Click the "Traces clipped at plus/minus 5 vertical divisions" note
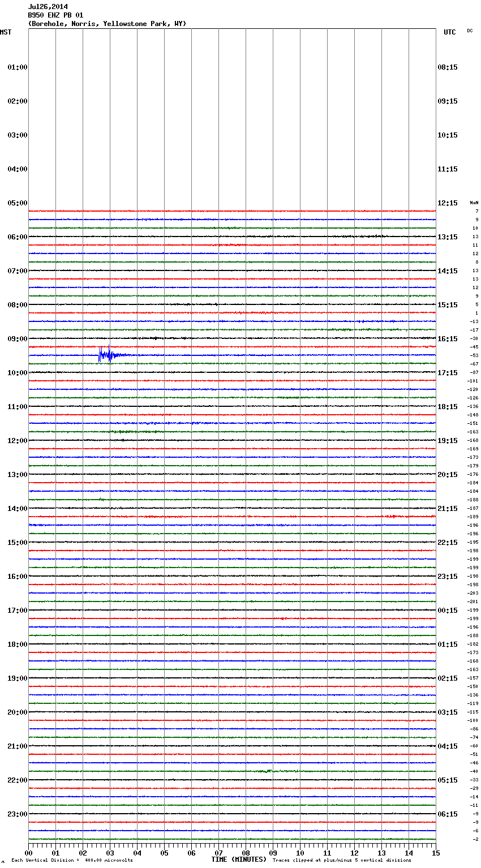Image resolution: width=481 pixels, height=868 pixels. tap(342, 860)
